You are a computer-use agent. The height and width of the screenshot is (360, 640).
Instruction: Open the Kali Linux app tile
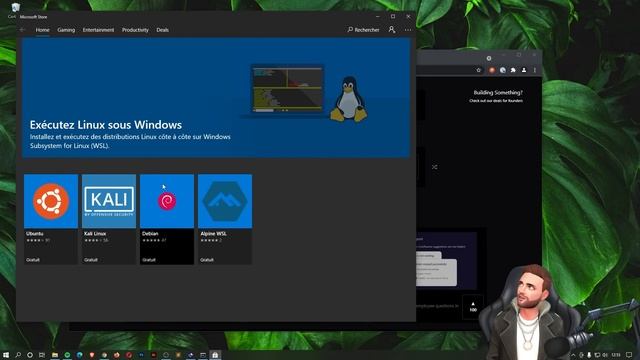109,219
